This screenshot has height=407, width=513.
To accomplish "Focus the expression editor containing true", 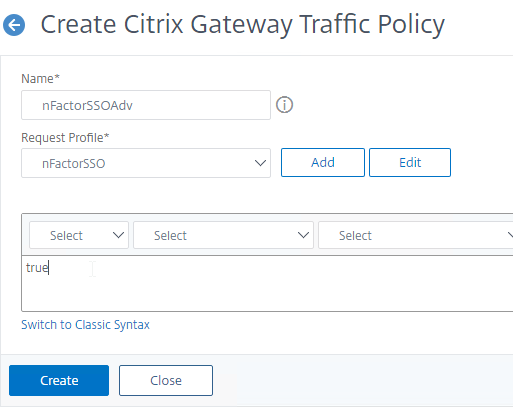I will [x=267, y=283].
